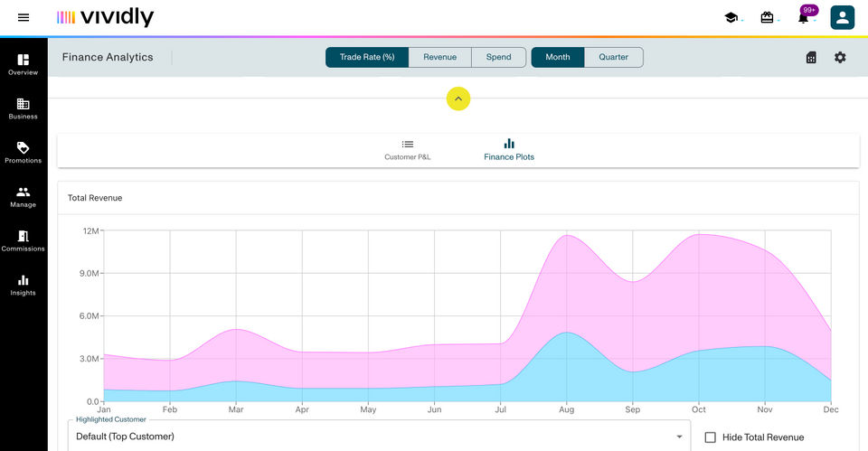Open Finance Analytics settings gear

point(840,58)
